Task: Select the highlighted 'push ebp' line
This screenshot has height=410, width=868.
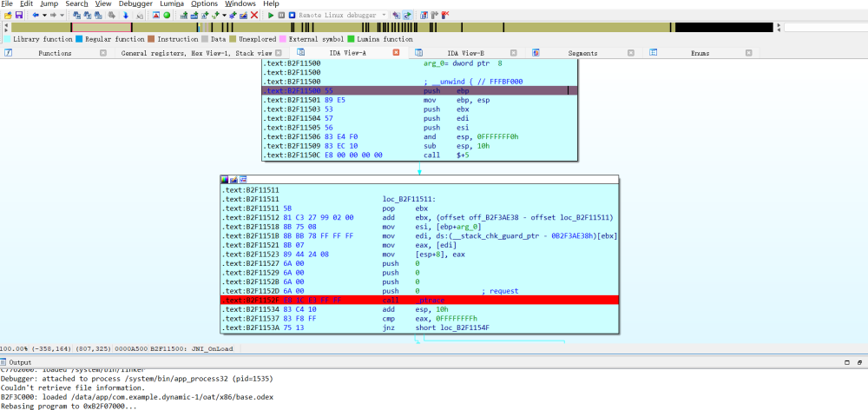Action: point(419,90)
